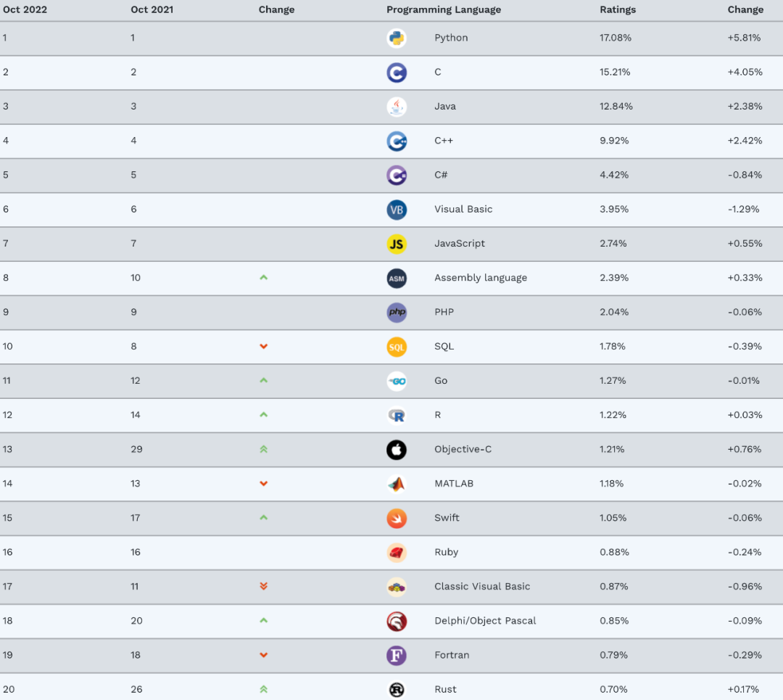This screenshot has width=783, height=700.
Task: Click the Assembly language ASM icon
Action: pyautogui.click(x=397, y=278)
